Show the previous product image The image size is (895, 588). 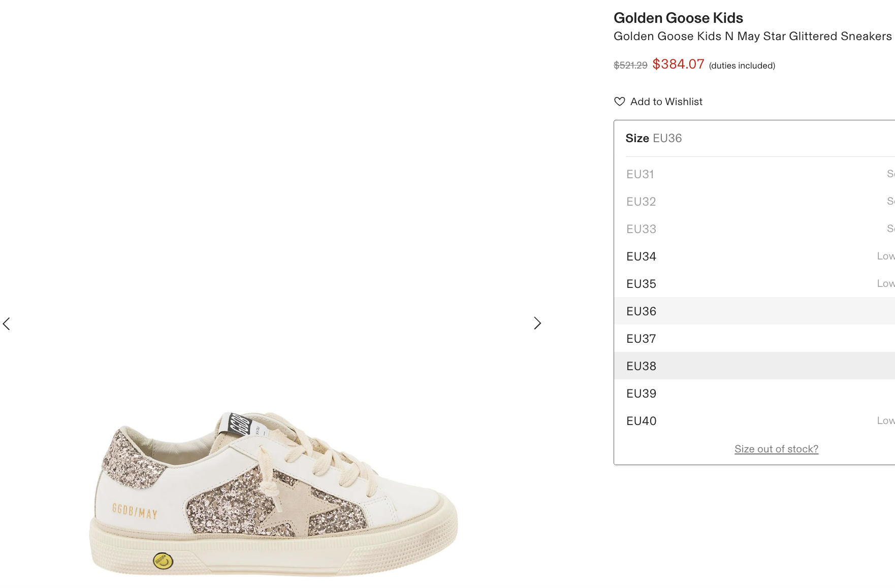[x=7, y=323]
